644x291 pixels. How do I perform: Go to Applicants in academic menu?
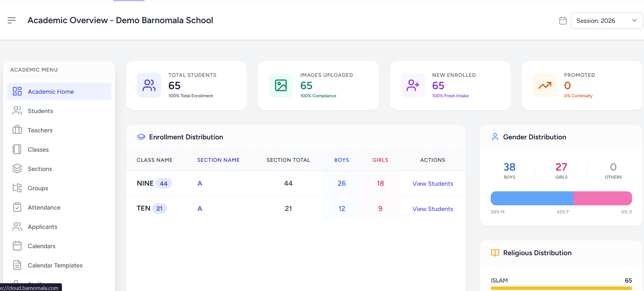tap(59, 226)
